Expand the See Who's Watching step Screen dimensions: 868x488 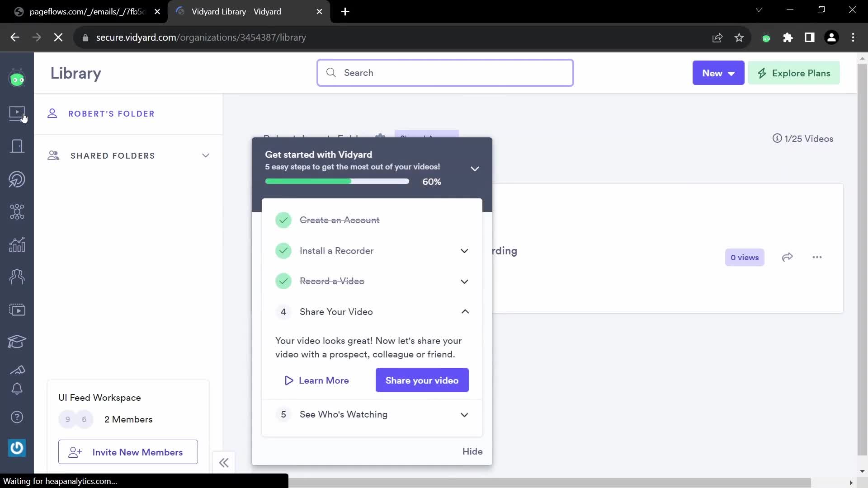(x=464, y=414)
